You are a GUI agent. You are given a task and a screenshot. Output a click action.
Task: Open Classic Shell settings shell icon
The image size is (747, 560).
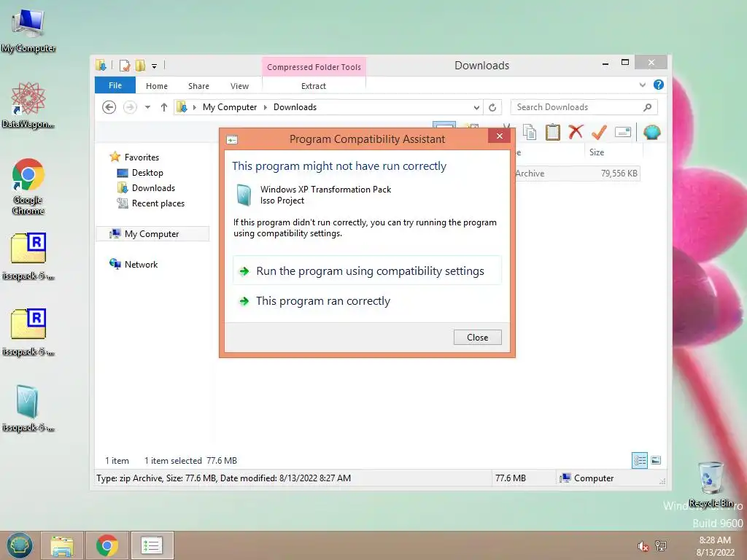(651, 132)
